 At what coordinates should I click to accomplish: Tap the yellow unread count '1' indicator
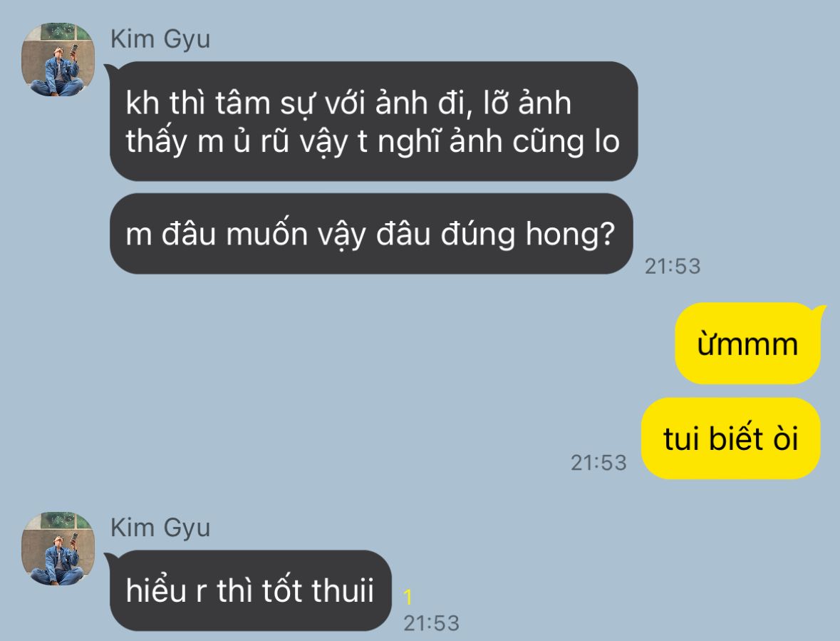click(408, 597)
